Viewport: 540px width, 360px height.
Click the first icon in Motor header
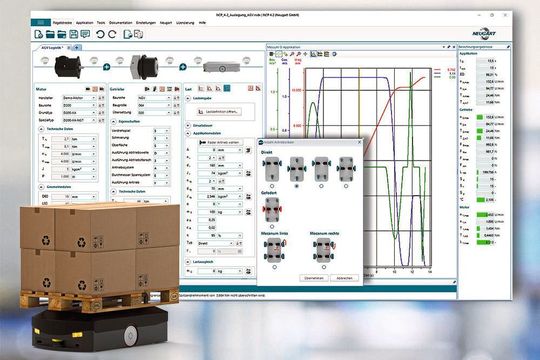click(88, 89)
